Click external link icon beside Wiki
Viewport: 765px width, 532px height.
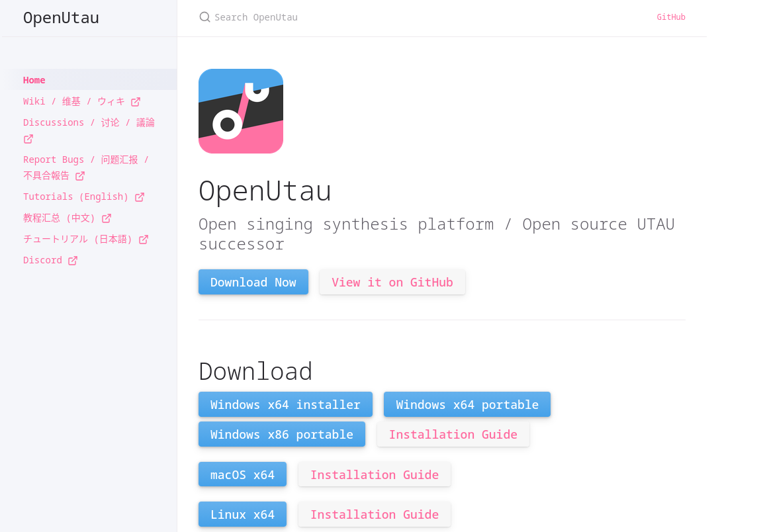[136, 101]
